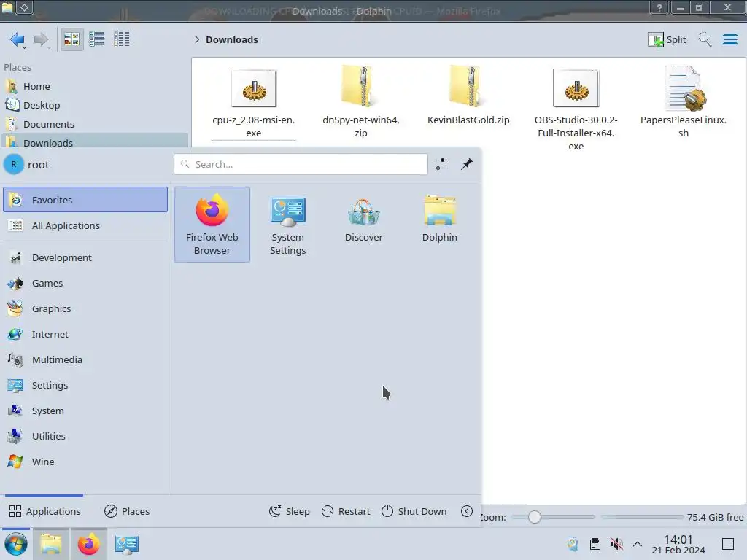Go forward with the Dolphin forward arrow
The width and height of the screenshot is (747, 560).
[41, 39]
